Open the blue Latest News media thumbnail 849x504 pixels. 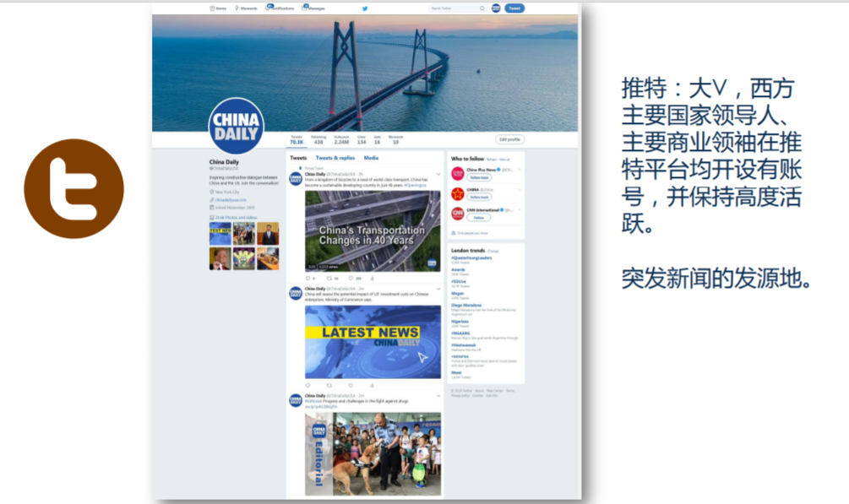[x=220, y=233]
